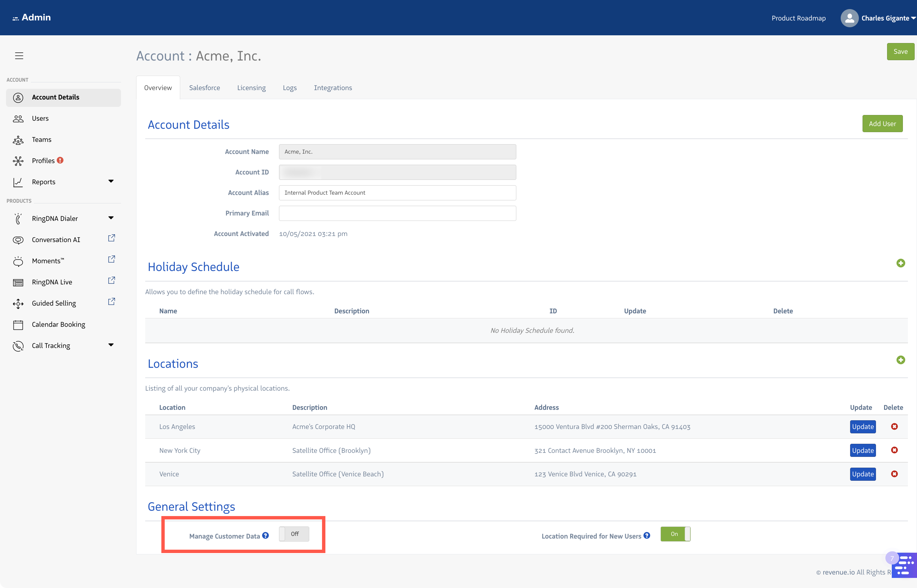Add a new Location entry

(x=901, y=360)
